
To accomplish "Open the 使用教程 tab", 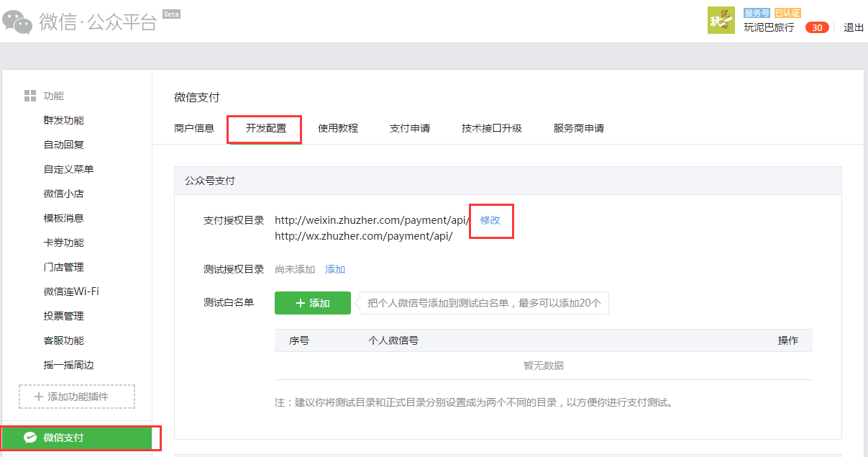I will (338, 128).
